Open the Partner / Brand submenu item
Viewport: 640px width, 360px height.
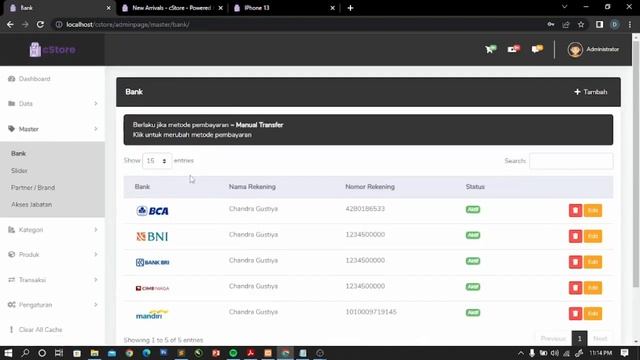(33, 188)
